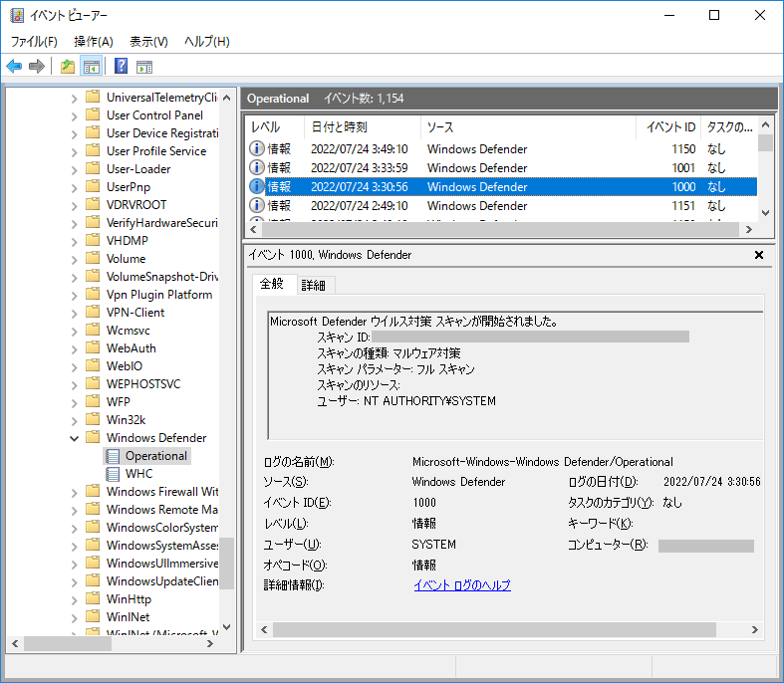Select the User-Loader tree item
The height and width of the screenshot is (683, 784).
(138, 169)
